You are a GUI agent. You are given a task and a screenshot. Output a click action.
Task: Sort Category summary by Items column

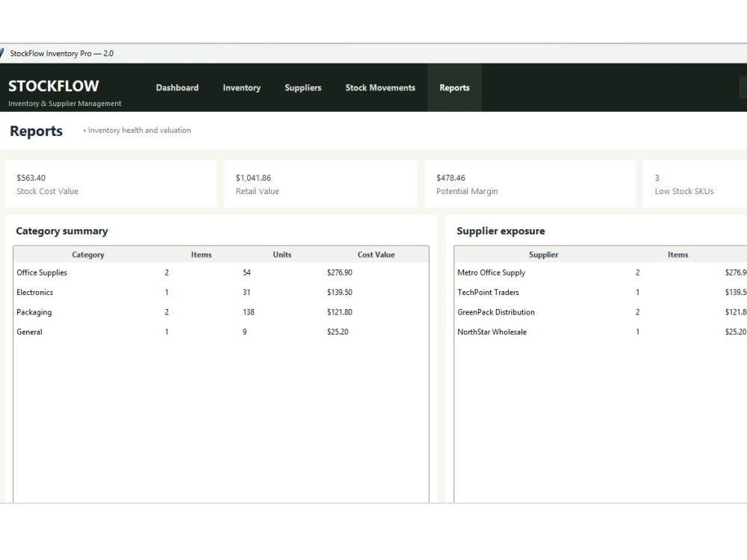202,255
